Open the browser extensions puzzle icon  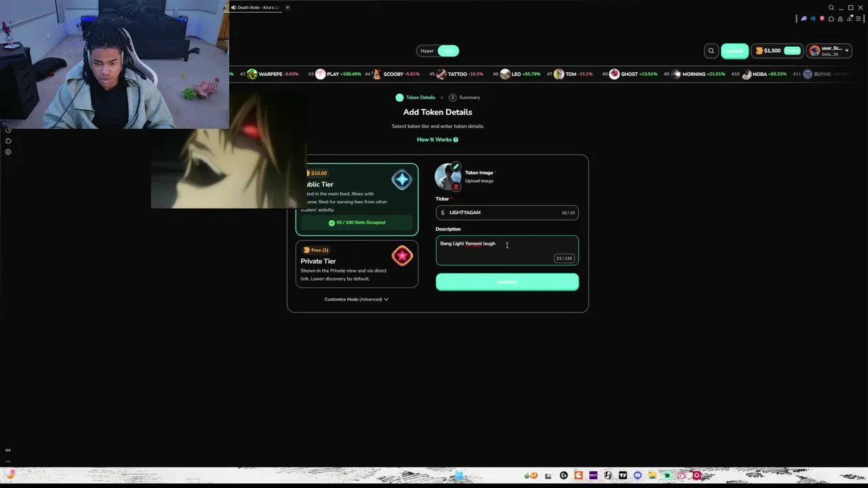coord(831,19)
